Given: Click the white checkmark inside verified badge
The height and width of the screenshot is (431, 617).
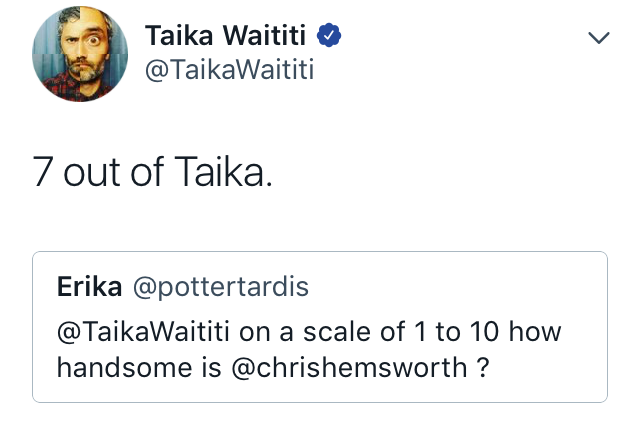Looking at the screenshot, I should tap(329, 36).
